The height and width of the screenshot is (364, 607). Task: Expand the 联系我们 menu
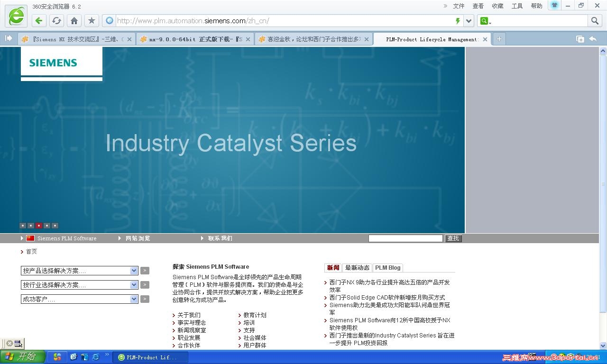click(x=217, y=238)
